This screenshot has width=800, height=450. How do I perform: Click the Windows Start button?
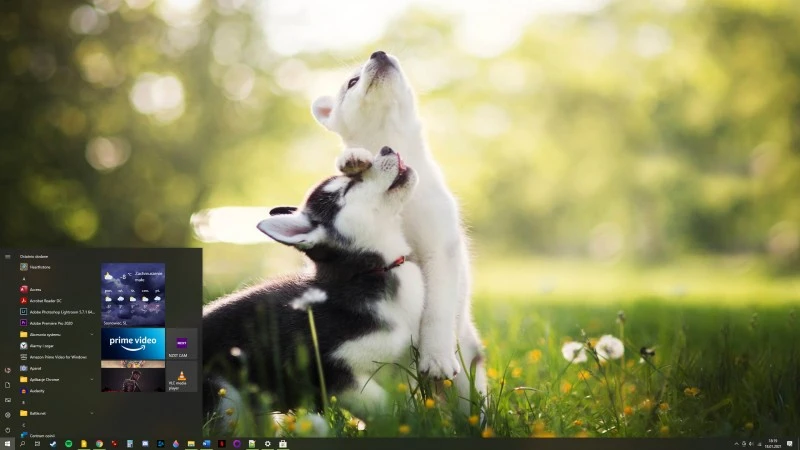click(x=7, y=444)
